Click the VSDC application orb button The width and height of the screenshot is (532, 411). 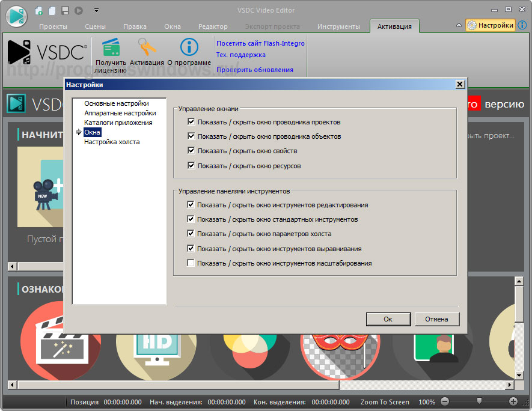pyautogui.click(x=16, y=16)
